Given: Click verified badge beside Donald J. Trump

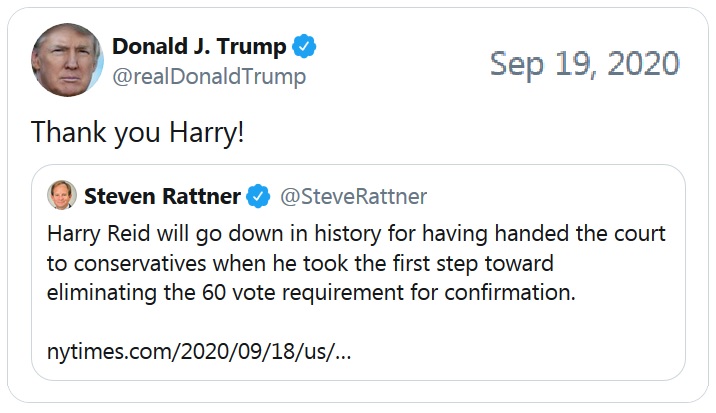Looking at the screenshot, I should 304,46.
